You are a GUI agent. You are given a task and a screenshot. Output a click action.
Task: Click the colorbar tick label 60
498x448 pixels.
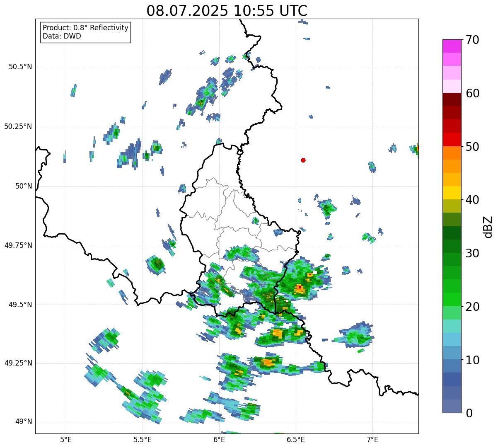click(472, 93)
